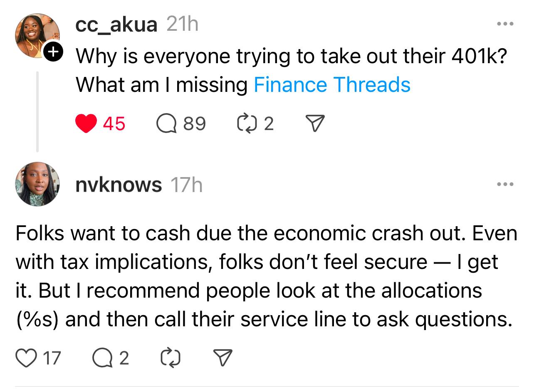Open more options for nvknows's reply
Image resolution: width=534 pixels, height=392 pixels.
(505, 184)
